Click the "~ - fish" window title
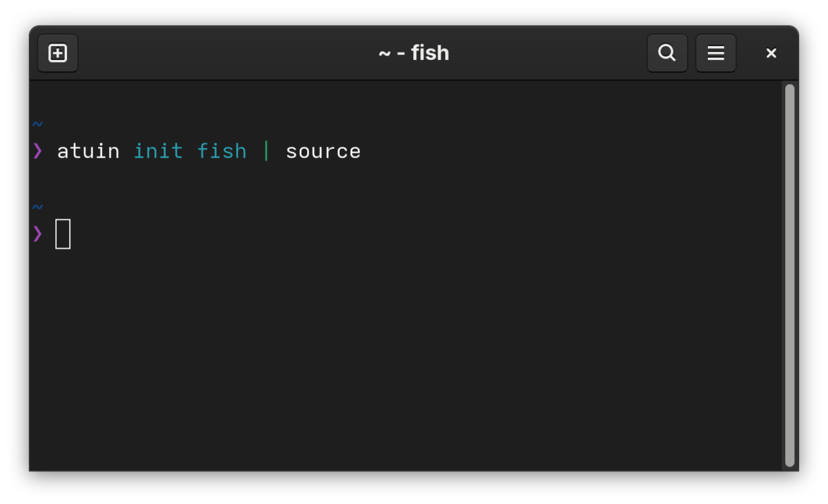The width and height of the screenshot is (828, 504). 413,53
